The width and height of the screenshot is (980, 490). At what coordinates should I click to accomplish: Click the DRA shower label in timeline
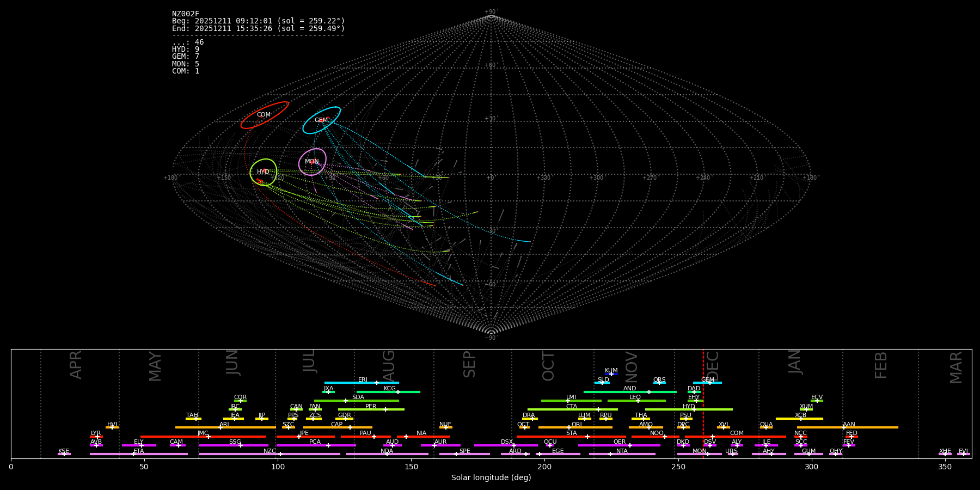tap(529, 415)
